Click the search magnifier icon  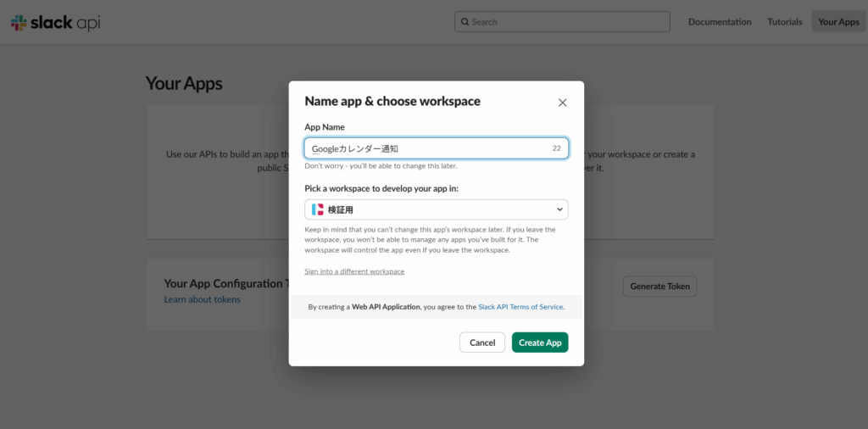[465, 22]
